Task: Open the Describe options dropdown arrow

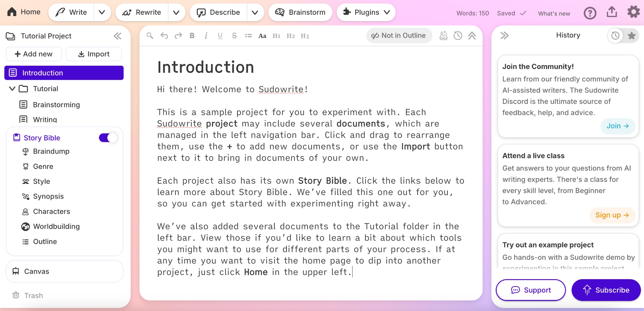Action: pos(255,12)
